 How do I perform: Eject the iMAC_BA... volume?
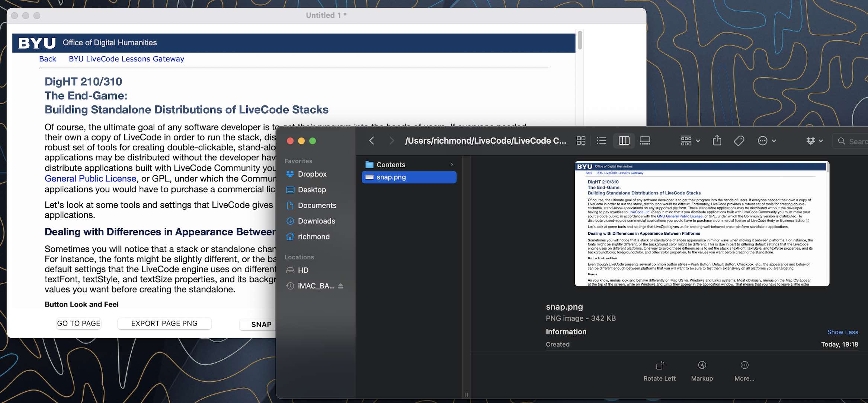341,286
